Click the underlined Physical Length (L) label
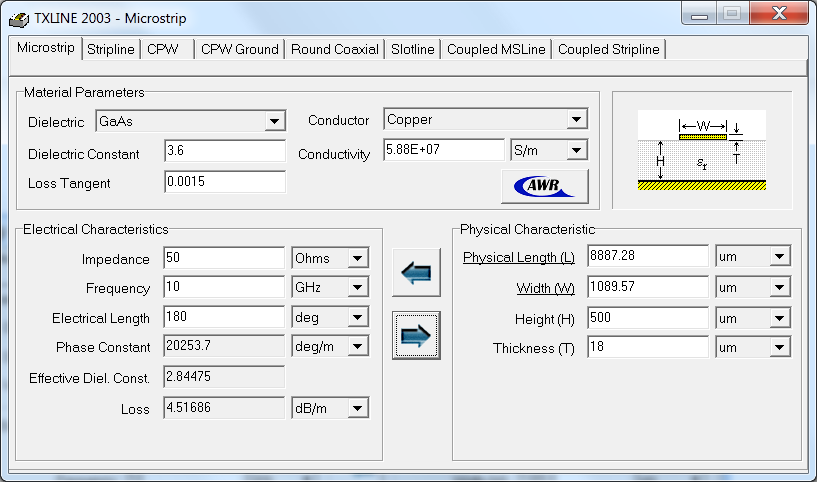Screen dimensions: 817x482 (518, 257)
